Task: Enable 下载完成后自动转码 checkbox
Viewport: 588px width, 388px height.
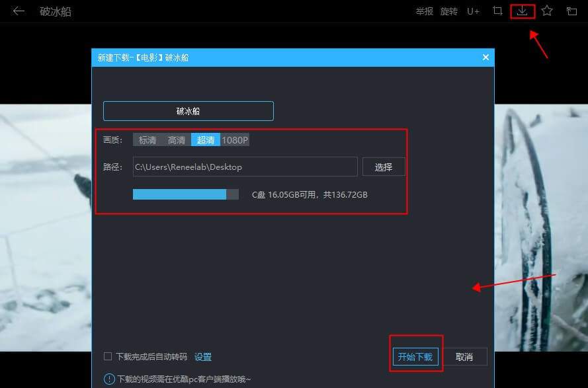Action: (108, 356)
